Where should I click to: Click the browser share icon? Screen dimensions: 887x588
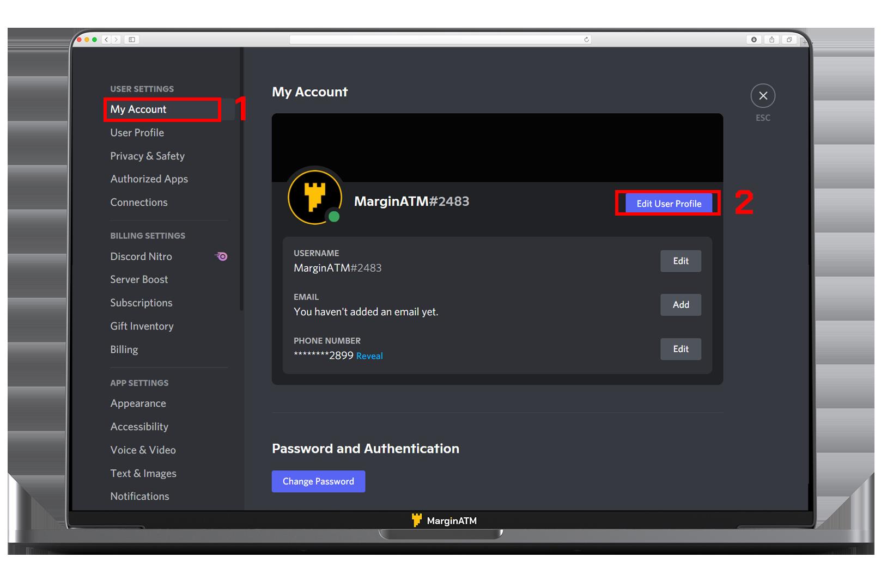coord(771,40)
